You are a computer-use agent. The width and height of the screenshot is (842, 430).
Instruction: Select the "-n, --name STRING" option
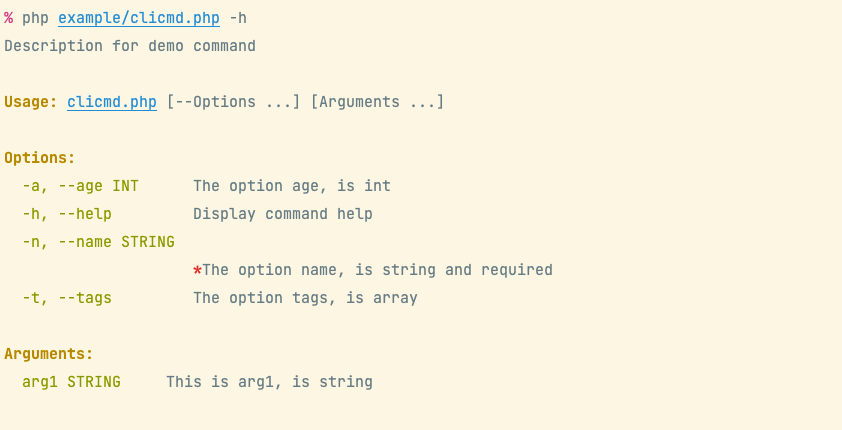point(98,242)
